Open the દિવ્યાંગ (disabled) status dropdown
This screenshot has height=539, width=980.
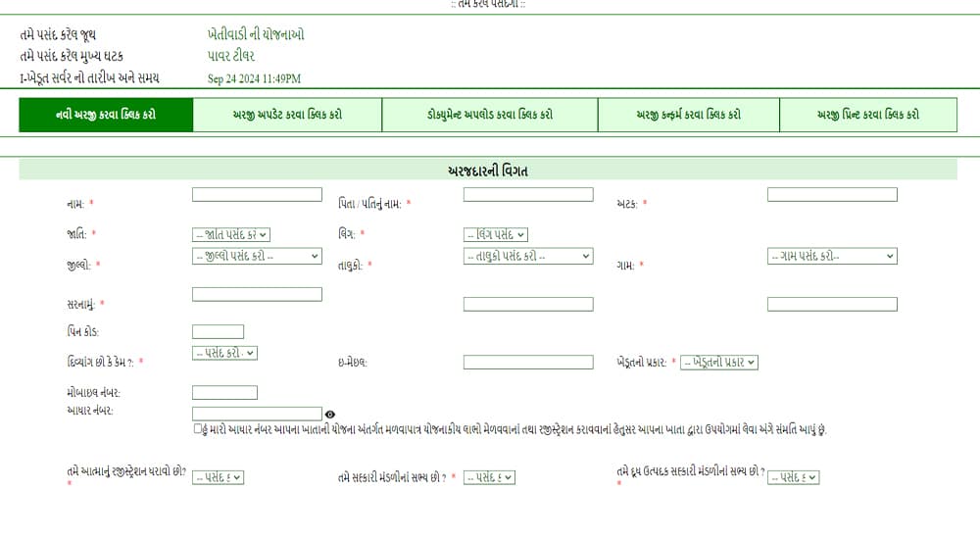tap(224, 353)
